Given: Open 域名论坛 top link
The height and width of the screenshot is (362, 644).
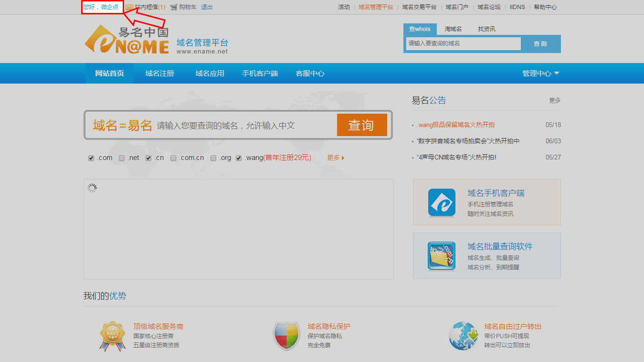Looking at the screenshot, I should coord(489,7).
